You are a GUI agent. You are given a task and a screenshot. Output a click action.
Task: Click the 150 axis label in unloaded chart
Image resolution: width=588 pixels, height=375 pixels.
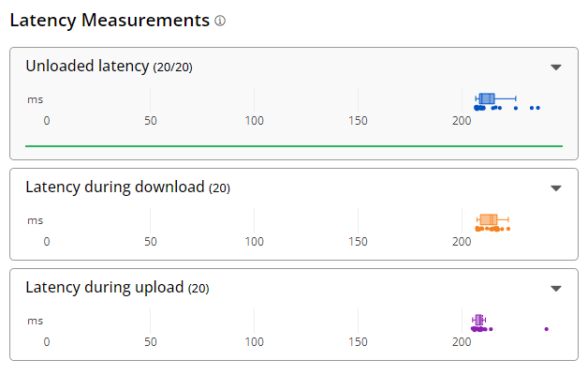[x=358, y=121]
